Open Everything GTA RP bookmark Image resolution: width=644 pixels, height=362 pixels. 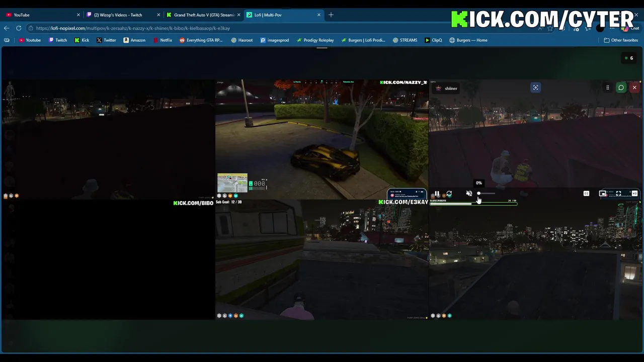click(x=201, y=40)
